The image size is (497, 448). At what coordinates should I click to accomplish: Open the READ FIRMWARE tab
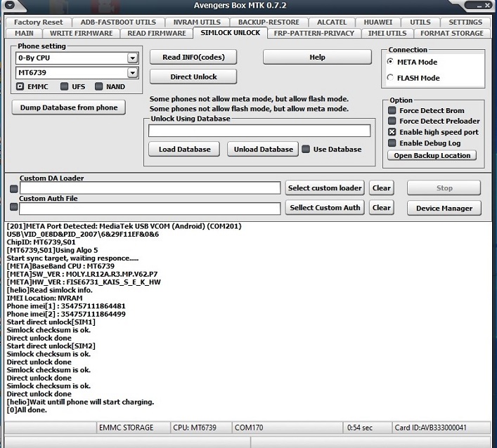(157, 33)
